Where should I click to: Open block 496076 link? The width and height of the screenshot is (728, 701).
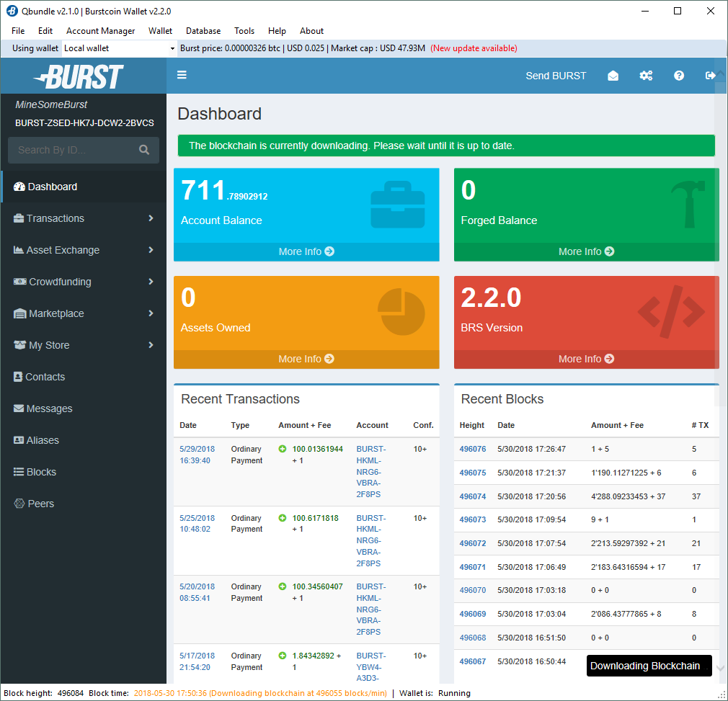coord(473,449)
